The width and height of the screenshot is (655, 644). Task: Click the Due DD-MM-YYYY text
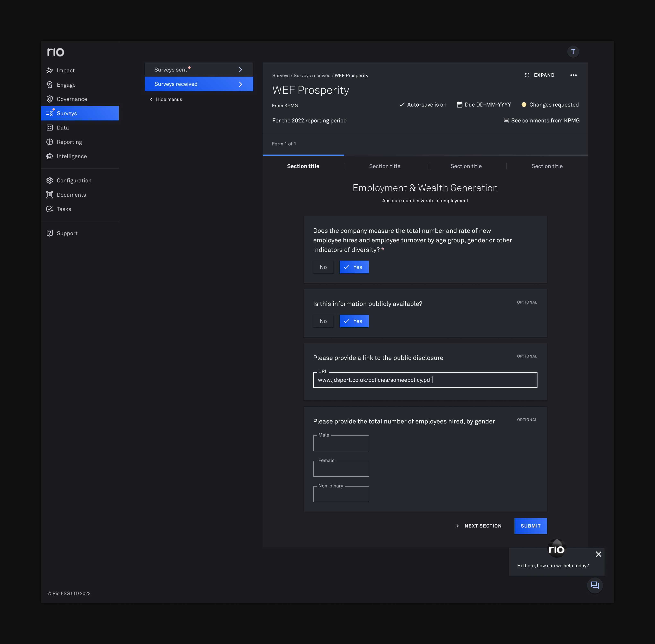click(488, 104)
